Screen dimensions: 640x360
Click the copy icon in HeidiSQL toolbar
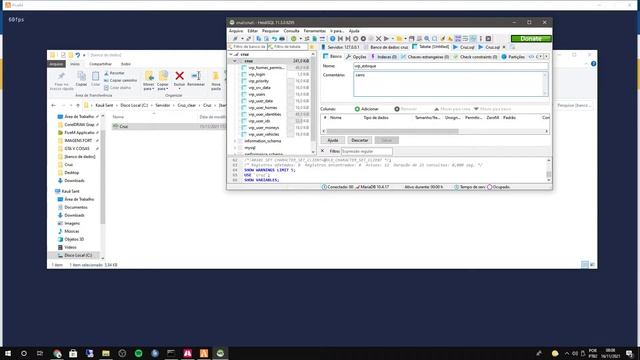point(259,38)
